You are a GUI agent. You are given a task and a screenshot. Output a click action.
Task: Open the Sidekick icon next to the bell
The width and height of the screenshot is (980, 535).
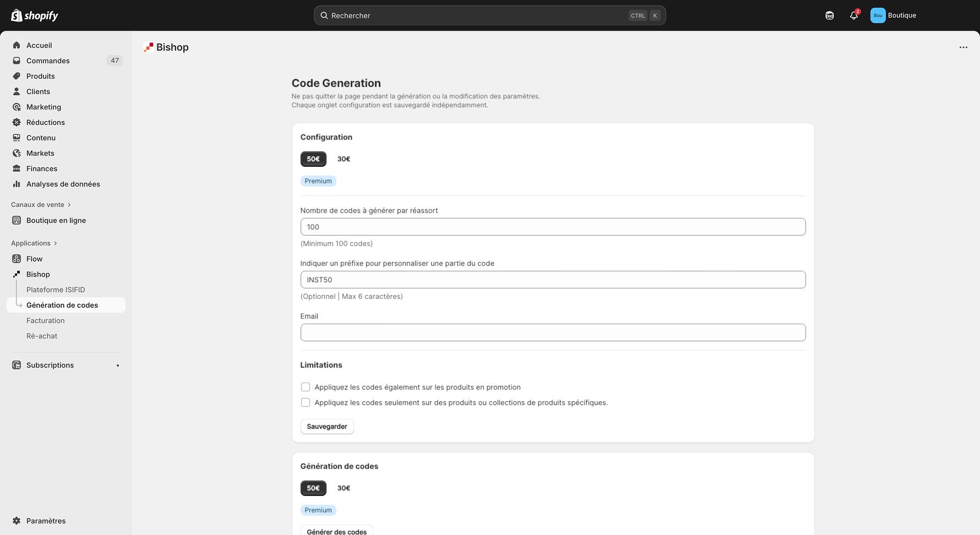829,15
